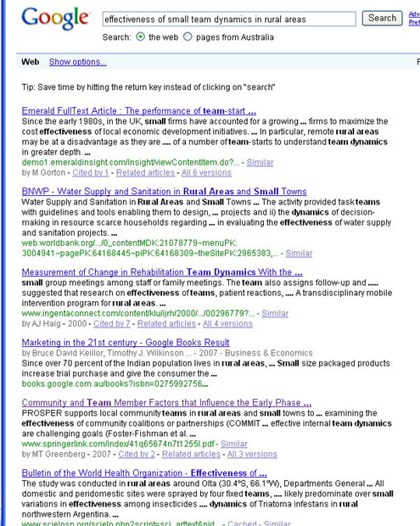Click Similar link for ingentaconnect result
This screenshot has height=526, width=420.
(275, 313)
